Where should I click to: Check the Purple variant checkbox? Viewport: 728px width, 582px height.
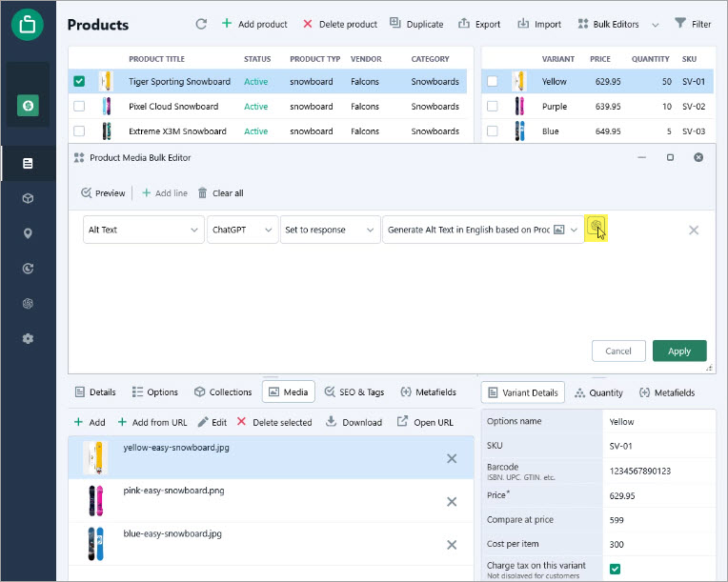(x=492, y=107)
